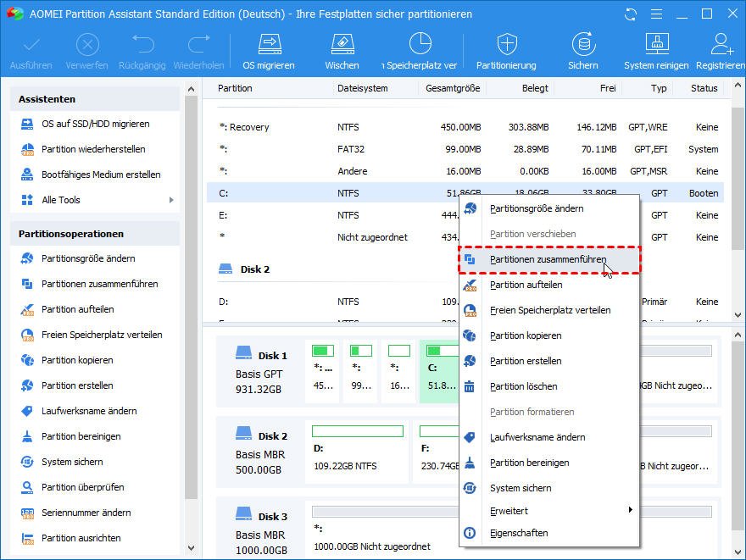Select the Recovery partition row
The image size is (746, 560).
pos(465,127)
